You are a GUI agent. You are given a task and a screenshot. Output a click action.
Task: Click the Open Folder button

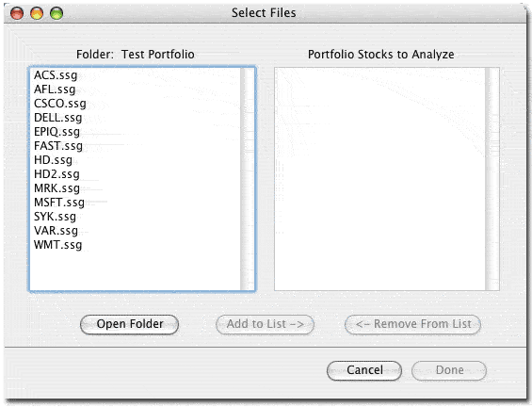click(x=130, y=324)
